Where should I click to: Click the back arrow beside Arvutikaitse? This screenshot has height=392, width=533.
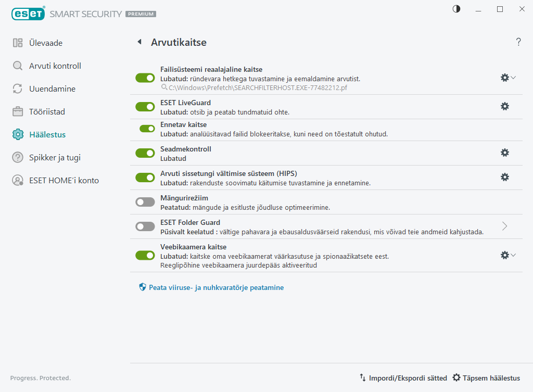139,42
